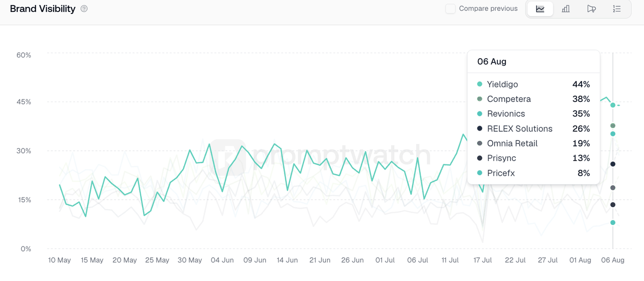Image resolution: width=644 pixels, height=281 pixels.
Task: Click the 06 Aug tooltip header
Action: click(x=492, y=62)
